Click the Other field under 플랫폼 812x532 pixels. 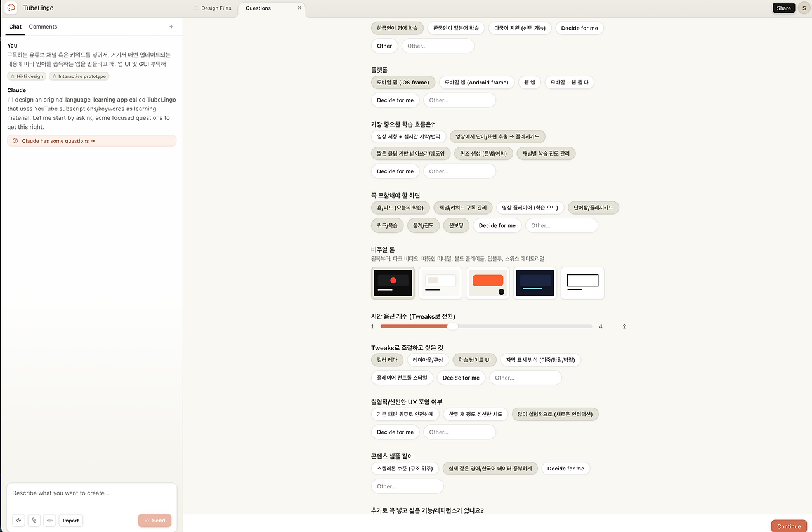pos(460,100)
